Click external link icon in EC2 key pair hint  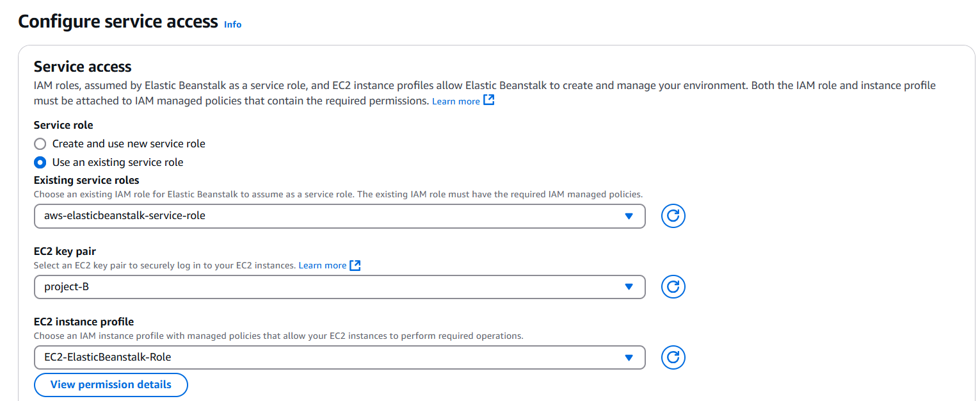(355, 265)
